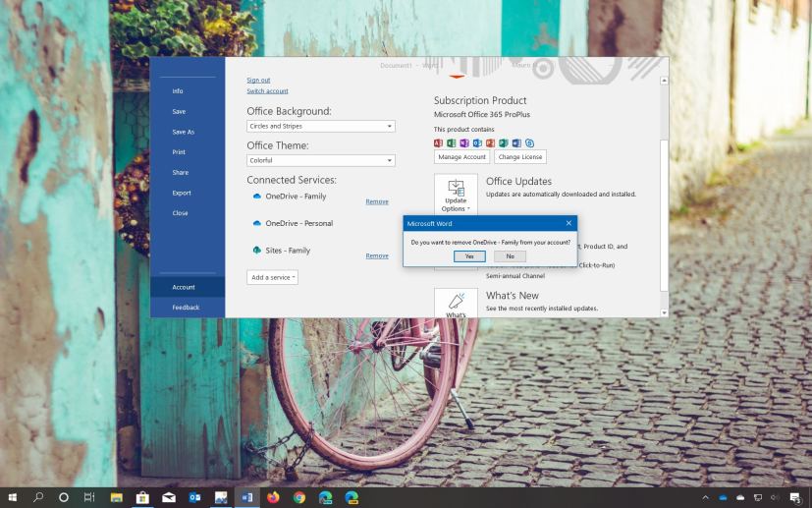This screenshot has height=508, width=812.
Task: Expand the Add a service menu
Action: 272,277
